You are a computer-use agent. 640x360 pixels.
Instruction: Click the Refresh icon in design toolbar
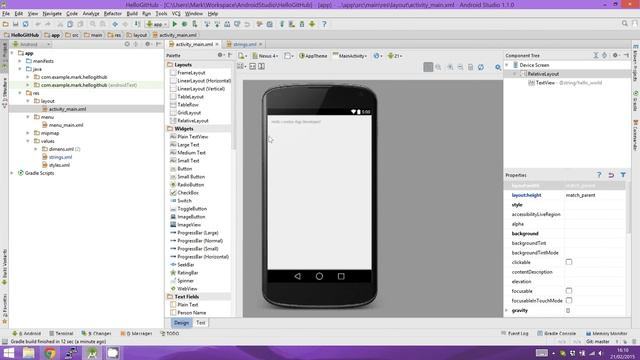[x=481, y=67]
